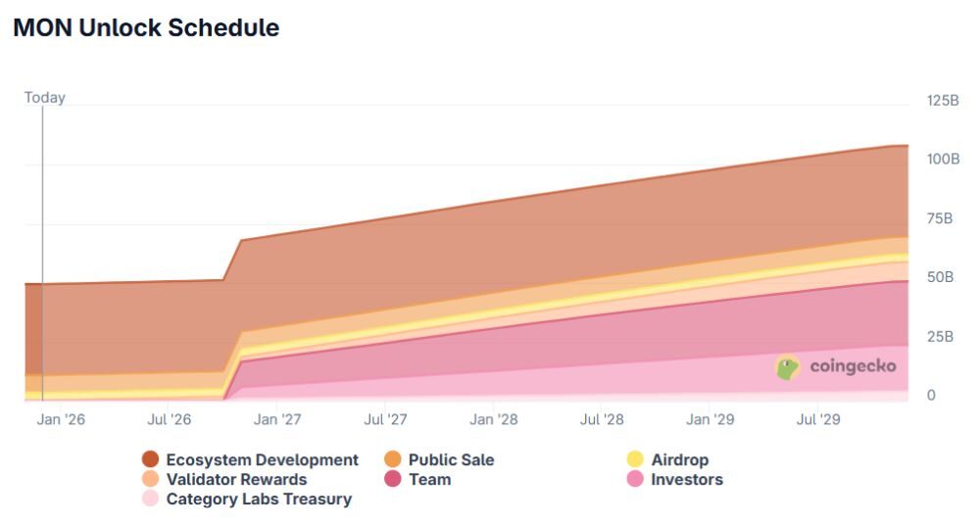
Task: Click the Validator Rewards legend dot
Action: (150, 480)
